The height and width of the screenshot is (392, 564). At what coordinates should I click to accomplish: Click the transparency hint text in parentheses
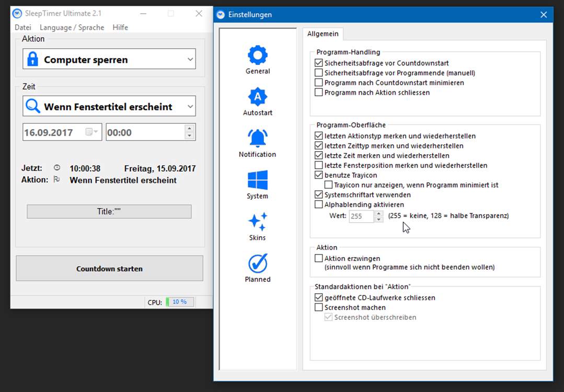[x=448, y=216]
